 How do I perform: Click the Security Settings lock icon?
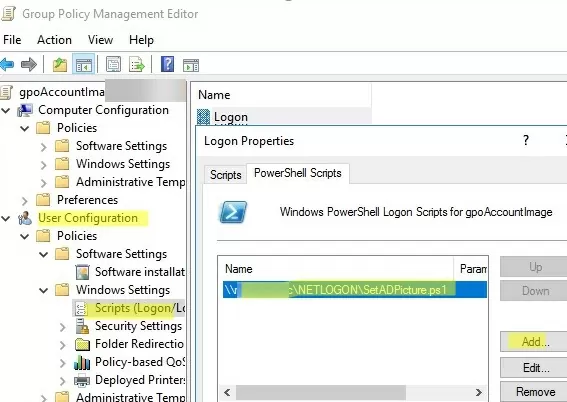point(82,326)
